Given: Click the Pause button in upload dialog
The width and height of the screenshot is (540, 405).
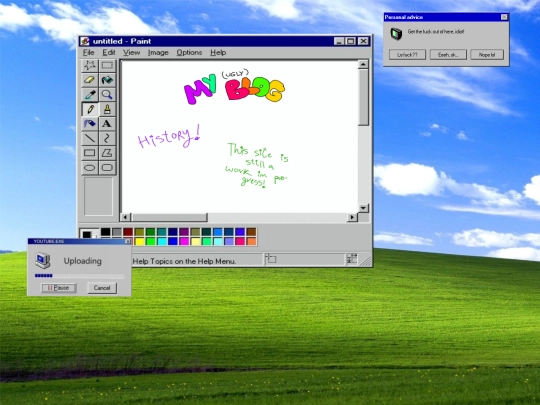Looking at the screenshot, I should click(59, 288).
